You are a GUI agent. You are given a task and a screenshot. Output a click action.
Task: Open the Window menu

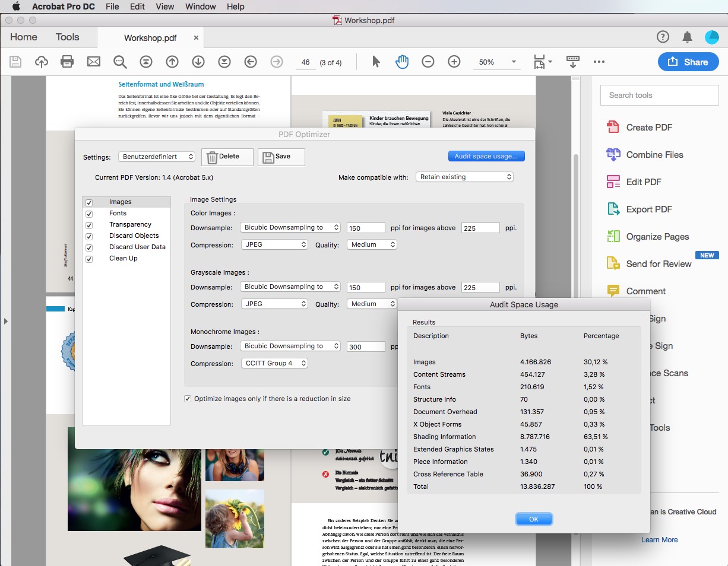pyautogui.click(x=200, y=7)
